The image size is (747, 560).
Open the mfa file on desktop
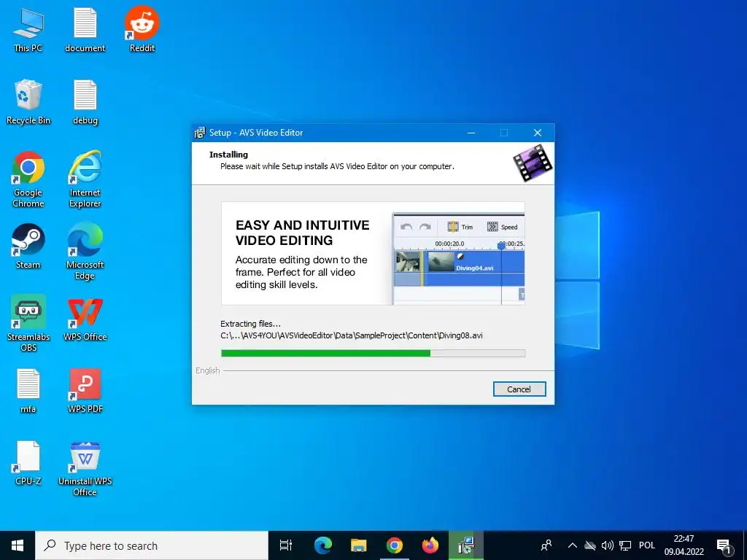[x=28, y=391]
